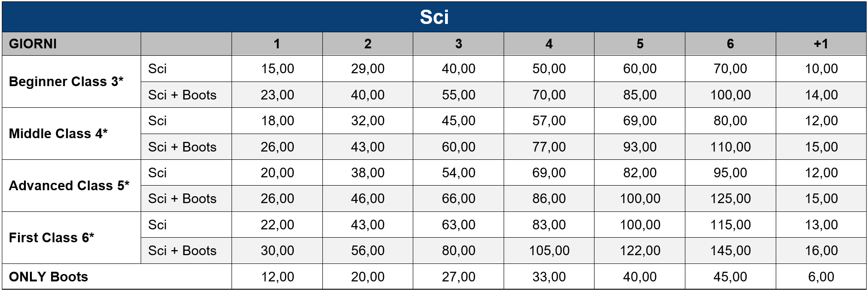Click First Class Sci + Boots price 145,00
The height and width of the screenshot is (292, 868).
tap(730, 251)
